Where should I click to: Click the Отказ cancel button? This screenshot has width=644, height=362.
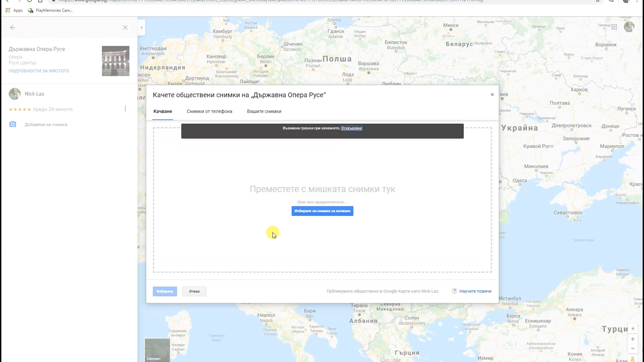pos(194,291)
